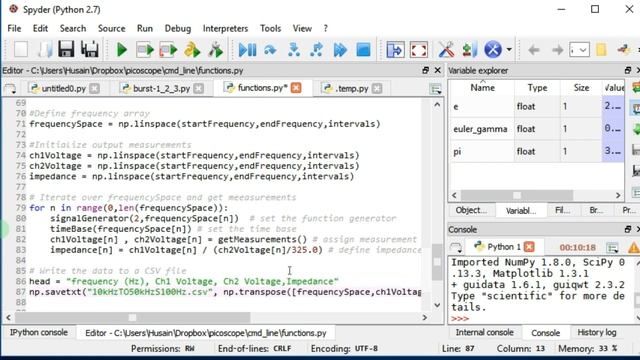Open the Search menu
The height and width of the screenshot is (360, 640).
[x=73, y=28]
